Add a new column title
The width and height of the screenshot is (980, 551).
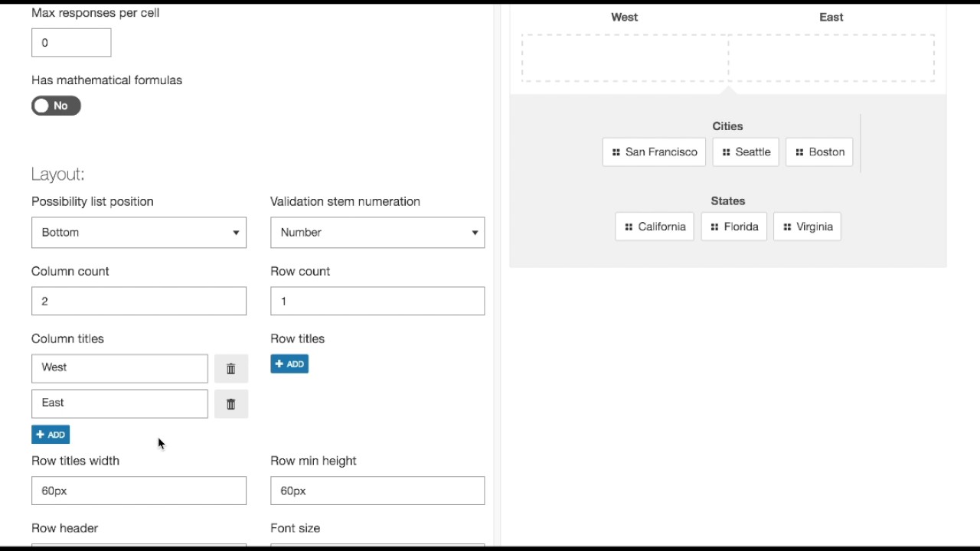pos(51,435)
